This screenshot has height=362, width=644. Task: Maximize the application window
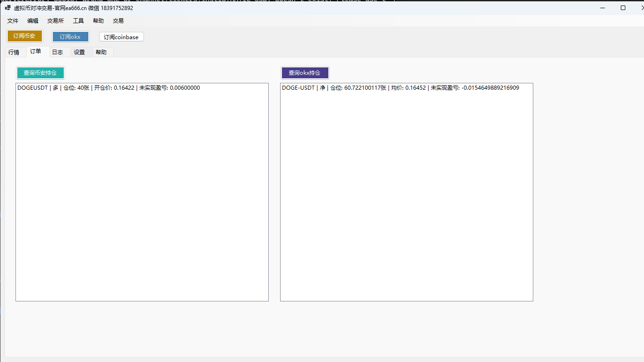click(623, 8)
